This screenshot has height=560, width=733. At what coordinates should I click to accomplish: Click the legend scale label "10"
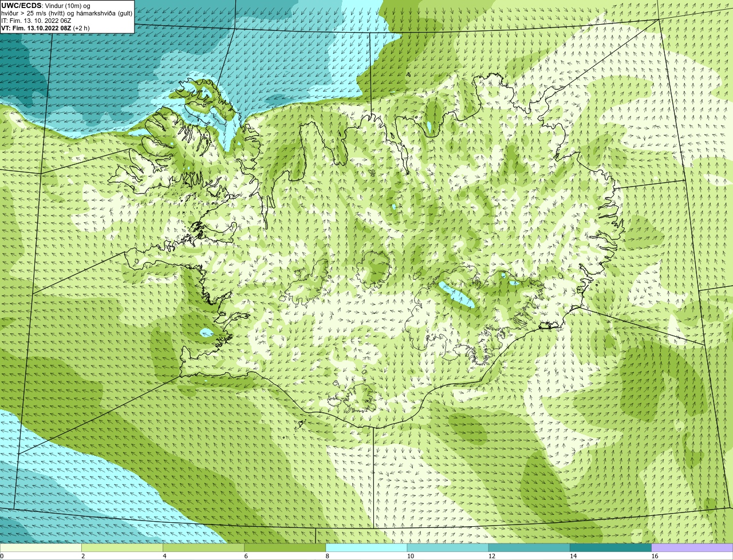[x=410, y=556]
